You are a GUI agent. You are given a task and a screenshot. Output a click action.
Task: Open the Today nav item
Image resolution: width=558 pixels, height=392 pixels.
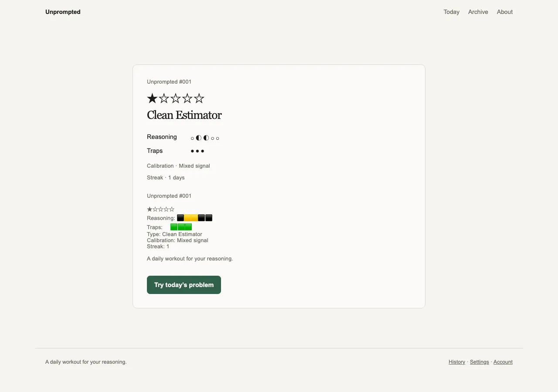point(452,12)
